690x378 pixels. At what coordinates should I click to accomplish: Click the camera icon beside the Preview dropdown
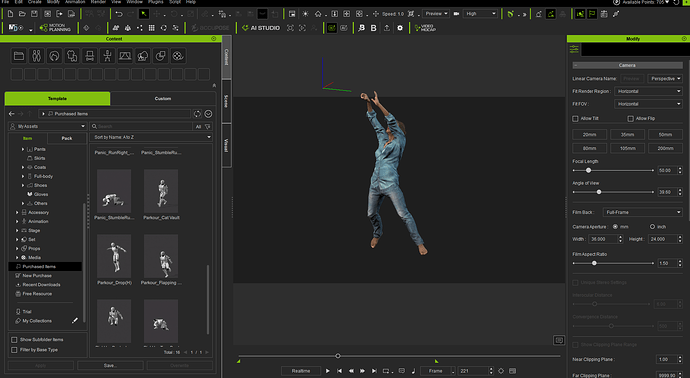pos(456,14)
